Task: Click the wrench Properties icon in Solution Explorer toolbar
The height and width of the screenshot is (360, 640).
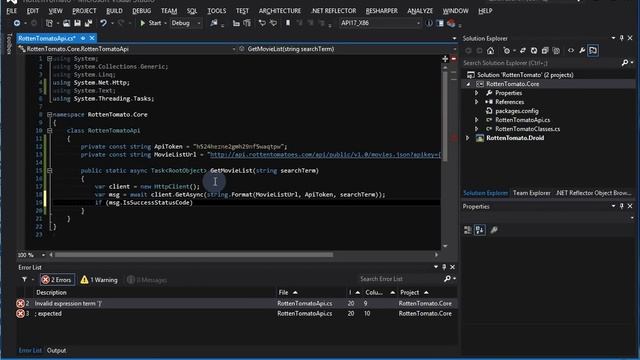Action: click(582, 51)
